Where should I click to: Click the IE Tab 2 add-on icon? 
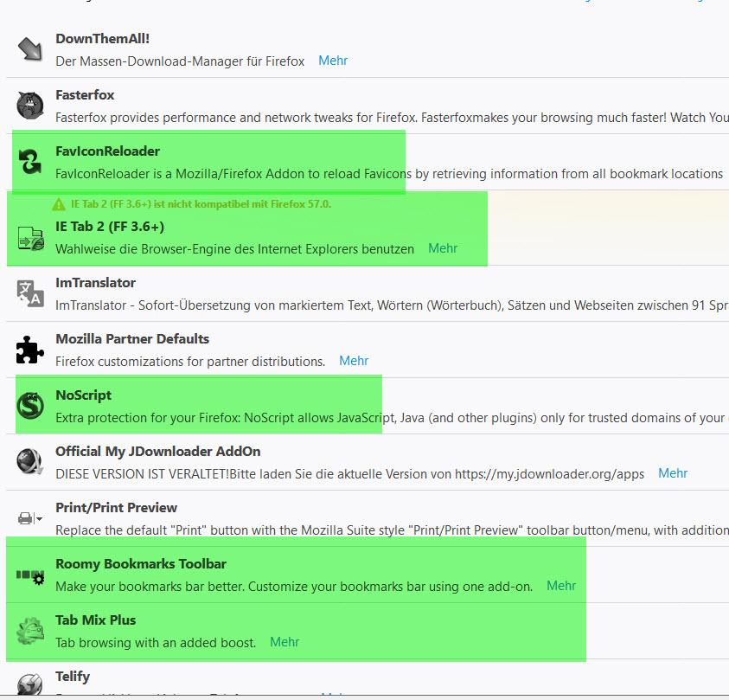(x=30, y=238)
